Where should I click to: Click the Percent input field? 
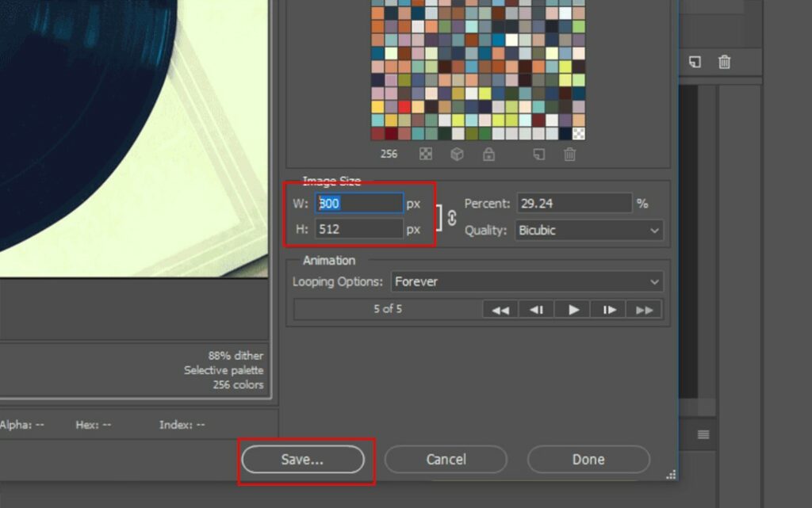point(574,204)
